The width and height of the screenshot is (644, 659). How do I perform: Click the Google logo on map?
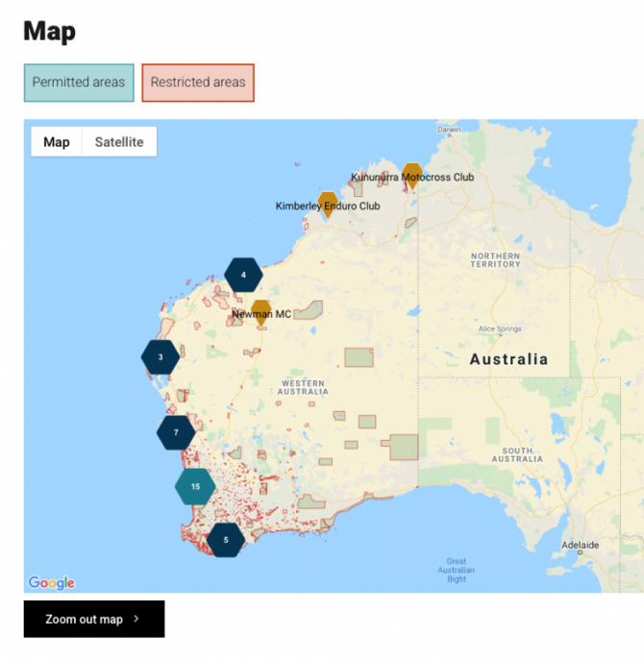[51, 583]
